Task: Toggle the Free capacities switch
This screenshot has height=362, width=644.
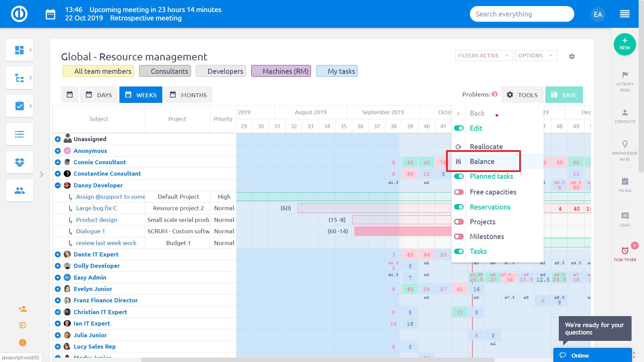Action: tap(459, 192)
